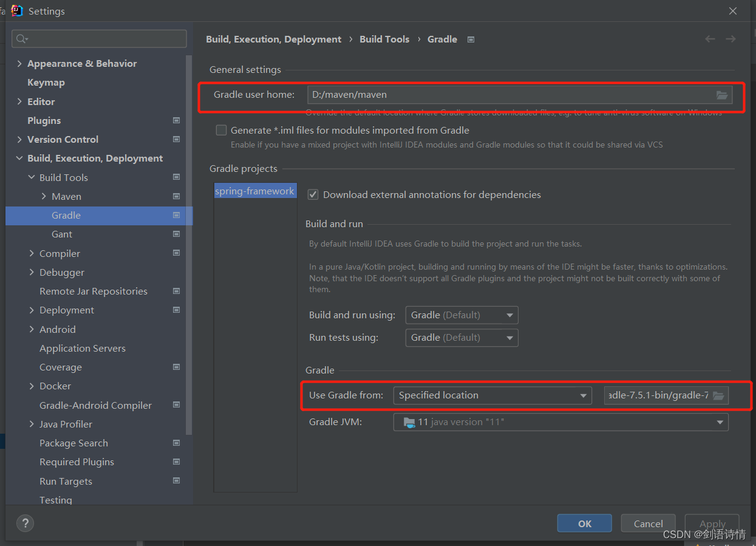Image resolution: width=756 pixels, height=546 pixels.
Task: Click the Apply button
Action: 712,524
